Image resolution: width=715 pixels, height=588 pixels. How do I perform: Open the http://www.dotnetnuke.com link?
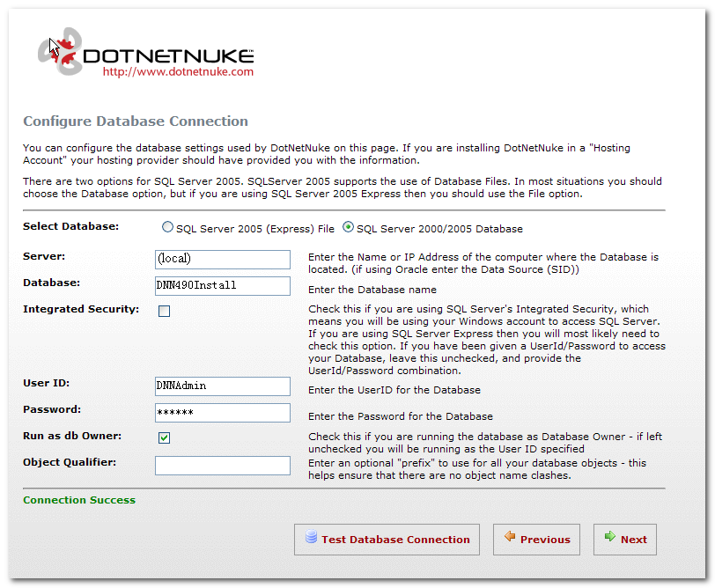pyautogui.click(x=178, y=71)
